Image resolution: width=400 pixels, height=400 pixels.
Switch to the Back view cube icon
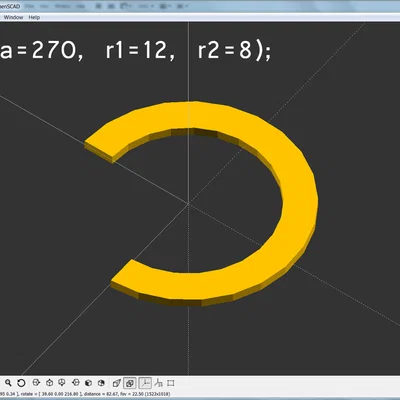click(101, 383)
